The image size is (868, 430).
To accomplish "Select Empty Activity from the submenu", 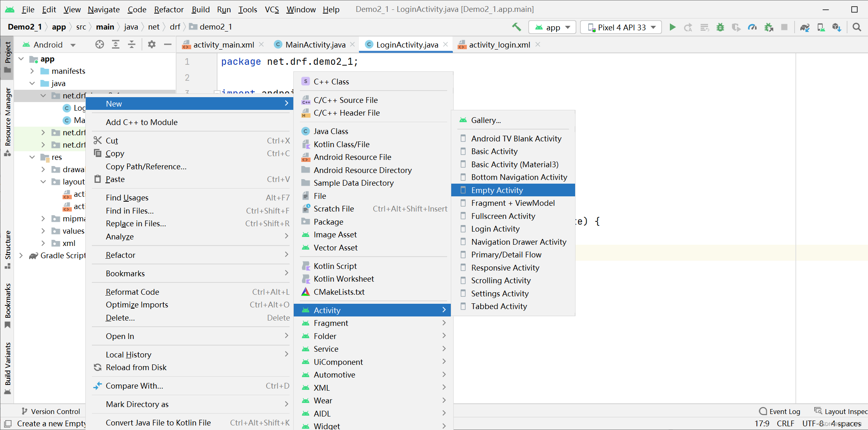I will pos(513,190).
